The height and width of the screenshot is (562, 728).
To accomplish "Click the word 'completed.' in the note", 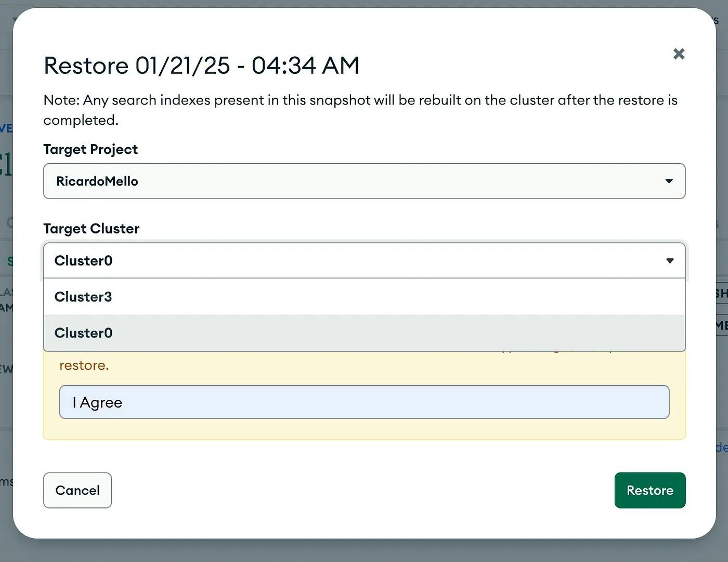I will [x=81, y=121].
